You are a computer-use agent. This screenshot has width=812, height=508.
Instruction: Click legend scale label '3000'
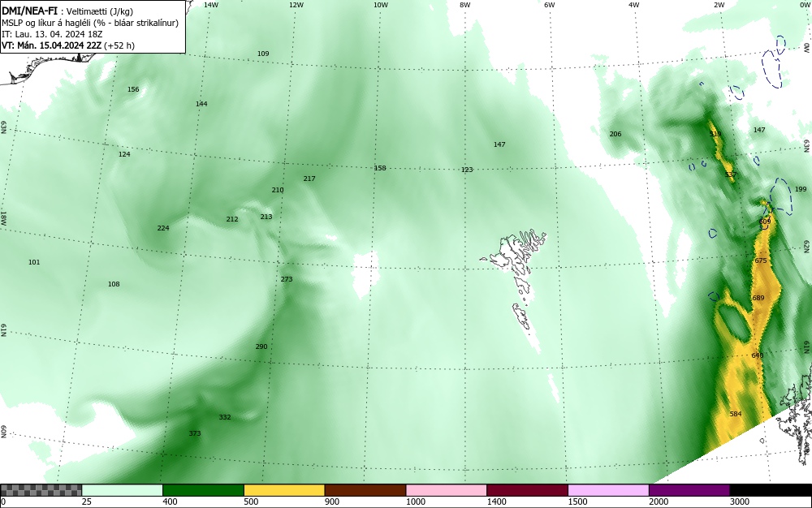(x=740, y=502)
